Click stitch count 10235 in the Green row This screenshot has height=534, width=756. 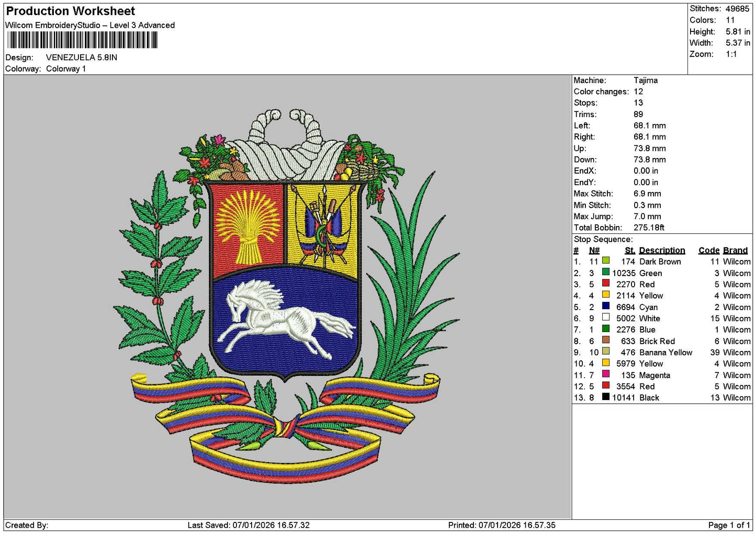click(624, 273)
